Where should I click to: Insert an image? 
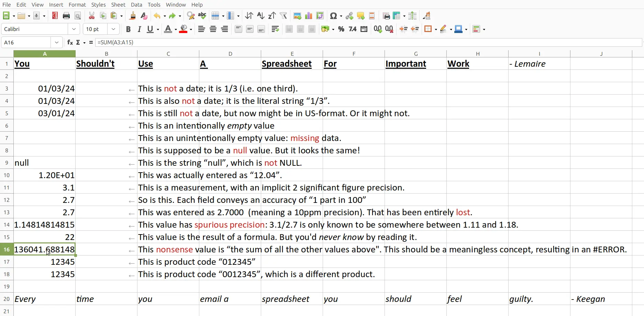[297, 16]
